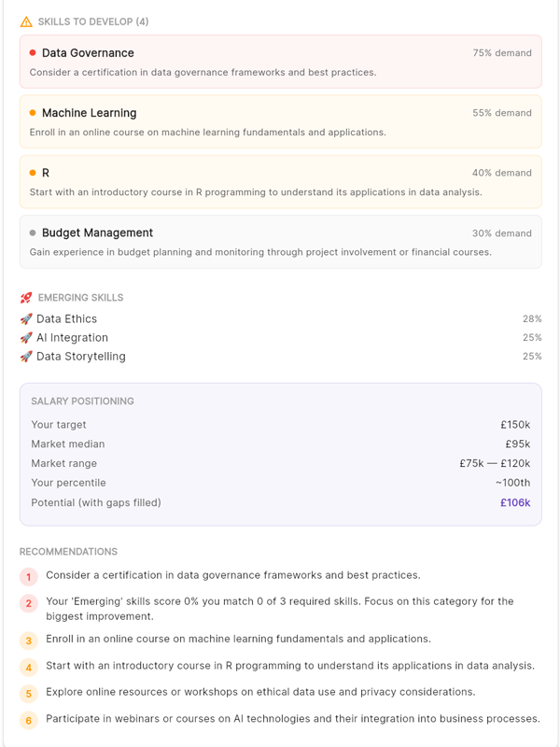Expand the Budget Management skill entry
560x747 pixels.
[280, 241]
